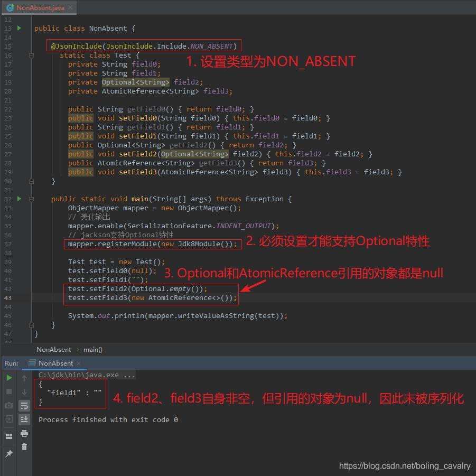This screenshot has width=476, height=476.
Task: Collapse the Test class with gutter fold arrow
Action: click(x=31, y=55)
